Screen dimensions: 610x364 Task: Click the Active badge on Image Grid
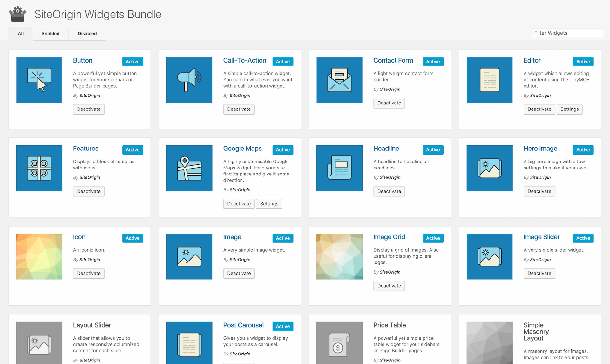click(433, 238)
